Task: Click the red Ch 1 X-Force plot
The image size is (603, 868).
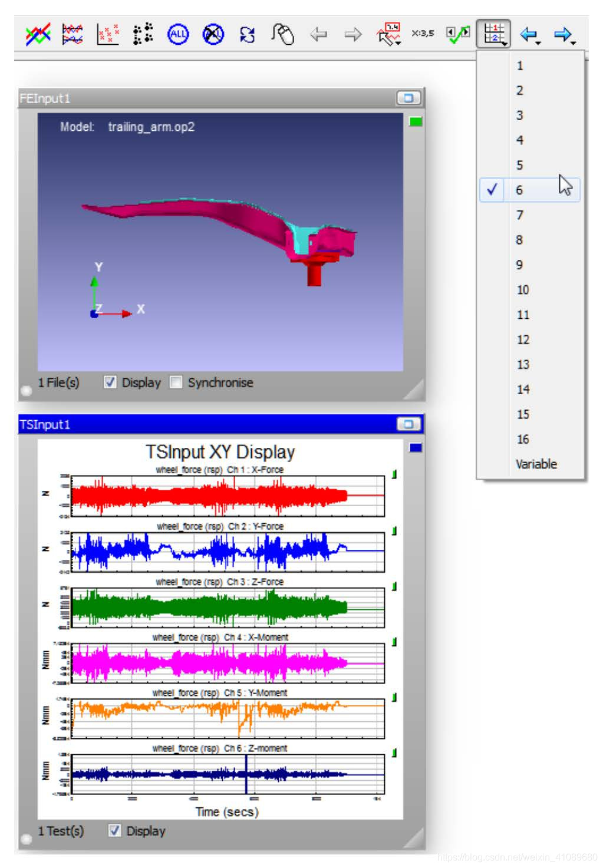Action: pos(228,496)
